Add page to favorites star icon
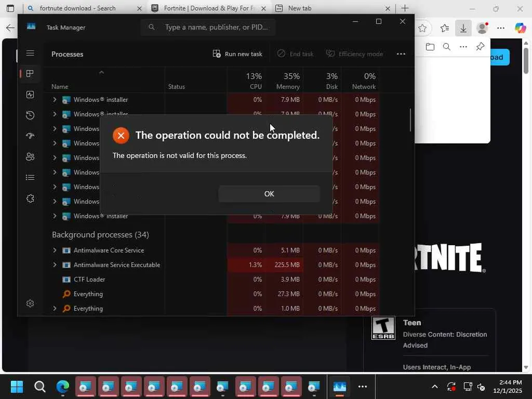532x399 pixels. click(422, 28)
